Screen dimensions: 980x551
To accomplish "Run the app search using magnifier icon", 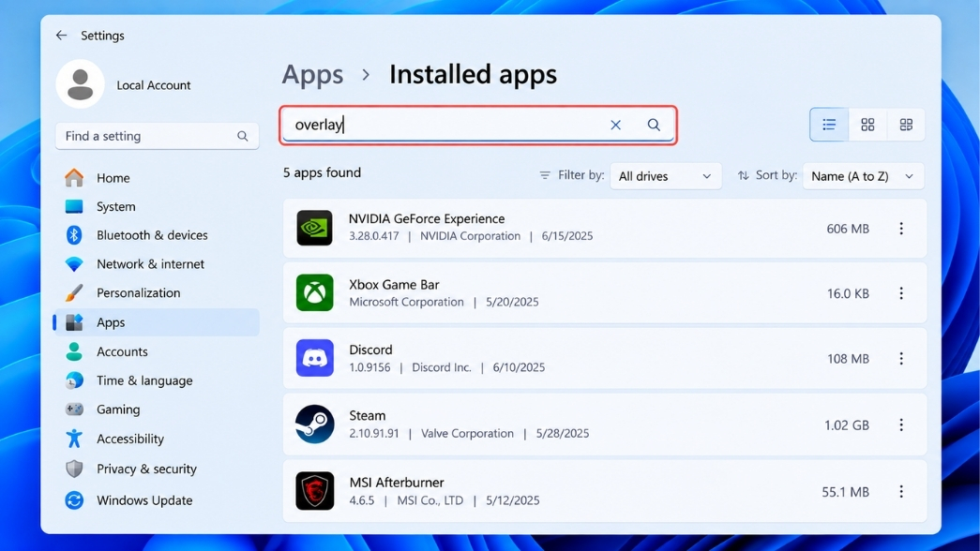I will [x=654, y=125].
